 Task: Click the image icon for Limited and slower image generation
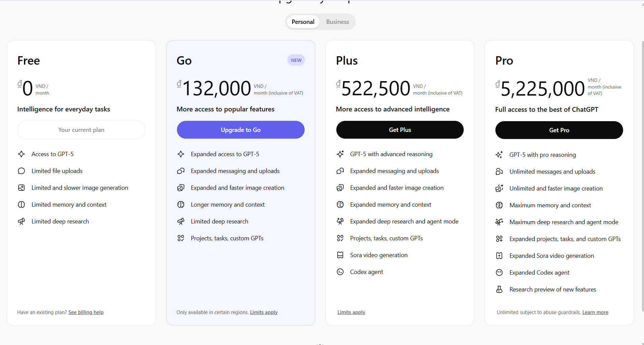[22, 188]
